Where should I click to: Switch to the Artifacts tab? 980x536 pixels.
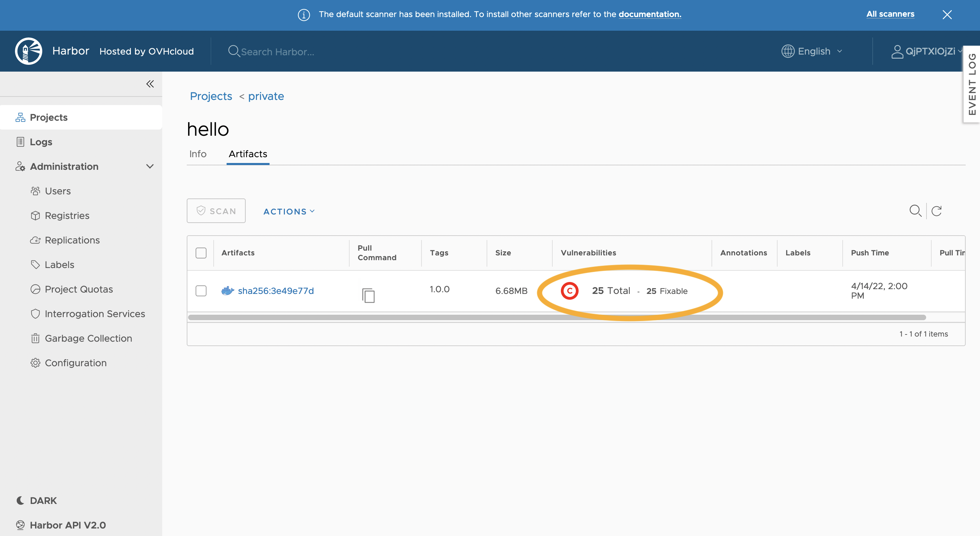click(248, 154)
